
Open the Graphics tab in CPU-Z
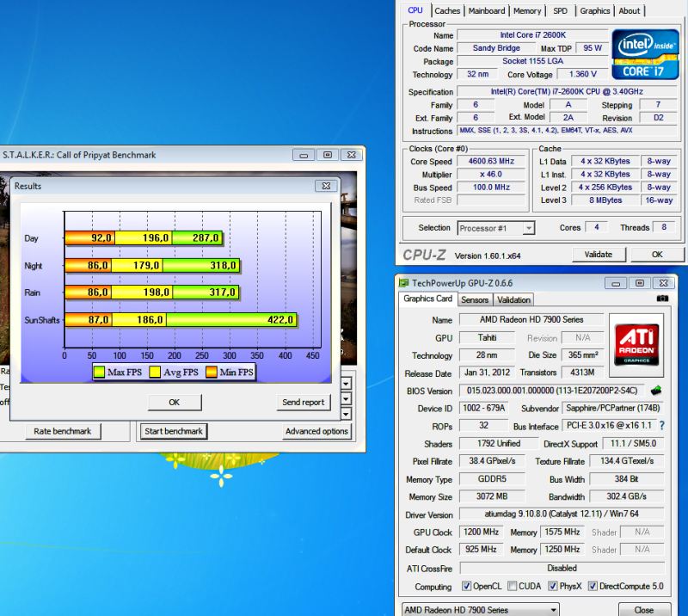[x=594, y=11]
